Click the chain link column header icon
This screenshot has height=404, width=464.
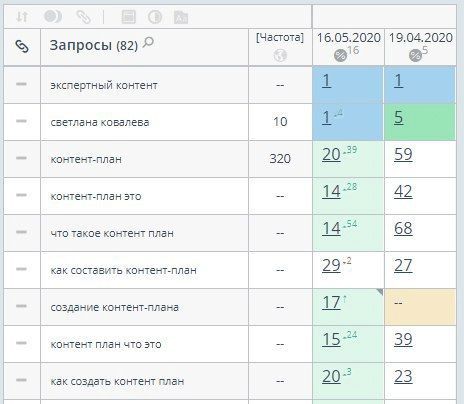[22, 46]
